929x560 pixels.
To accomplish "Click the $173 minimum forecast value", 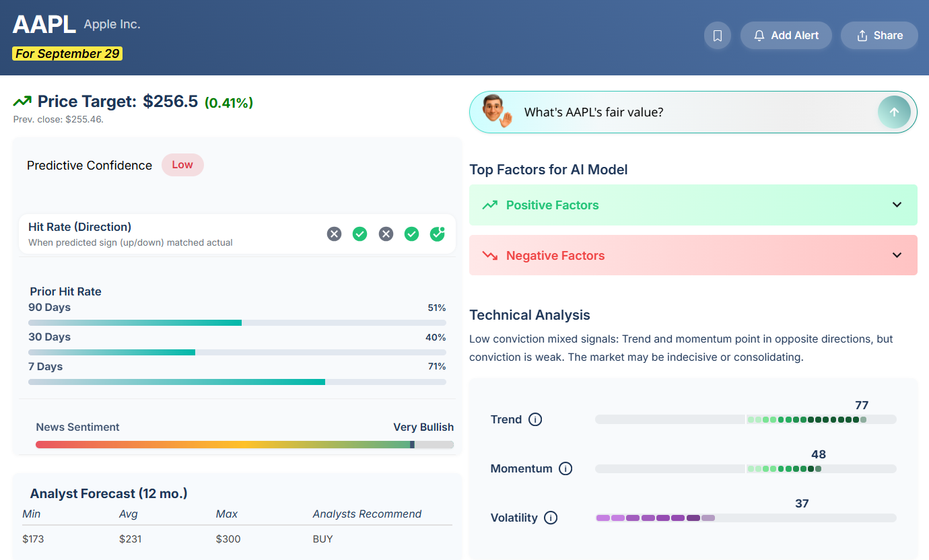I will coord(33,539).
